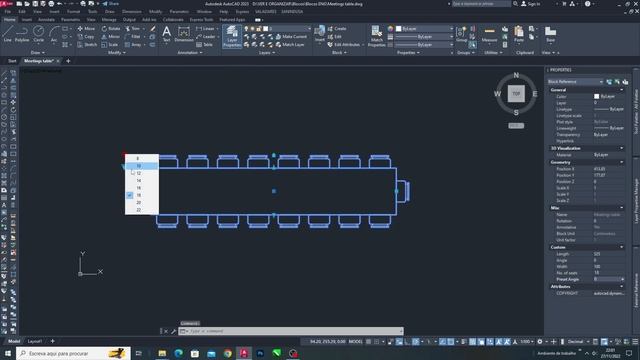Click the Dimension tool
Screen dimensions: 640x360
tap(184, 34)
